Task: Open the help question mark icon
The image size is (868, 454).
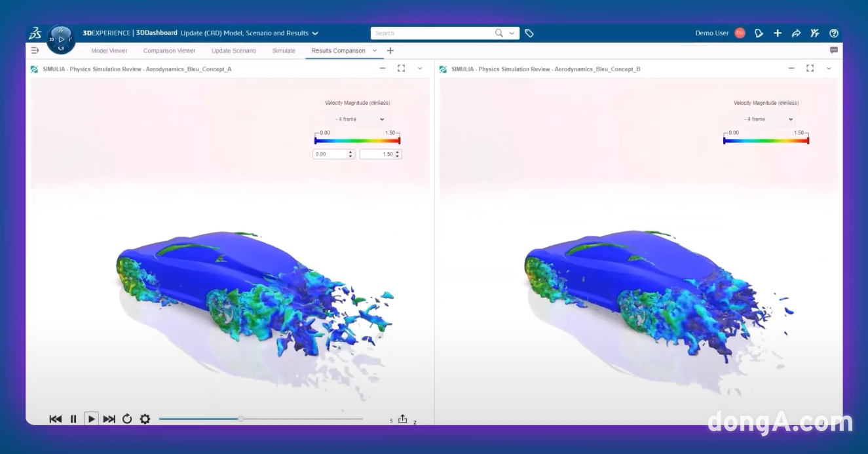Action: [833, 33]
